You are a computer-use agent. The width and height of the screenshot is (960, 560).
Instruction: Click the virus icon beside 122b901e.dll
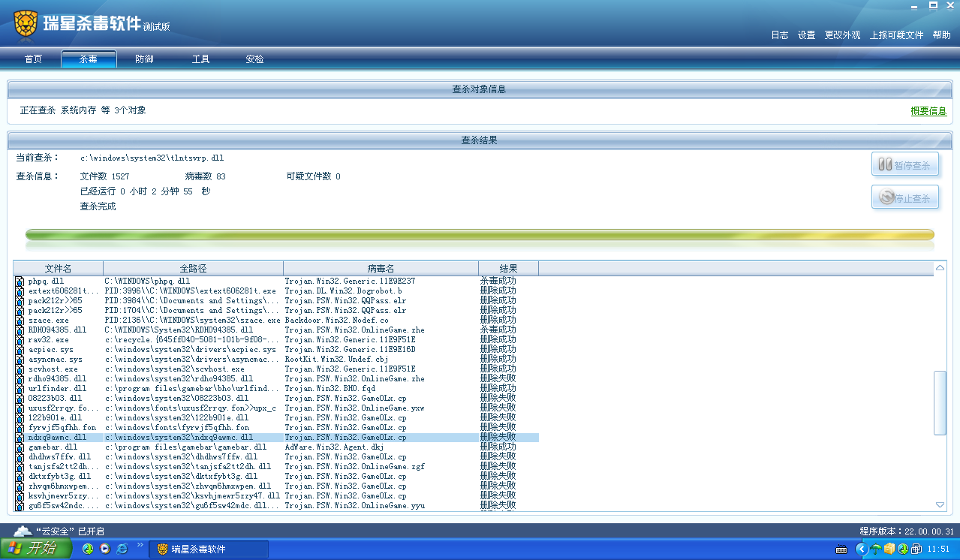[20, 417]
